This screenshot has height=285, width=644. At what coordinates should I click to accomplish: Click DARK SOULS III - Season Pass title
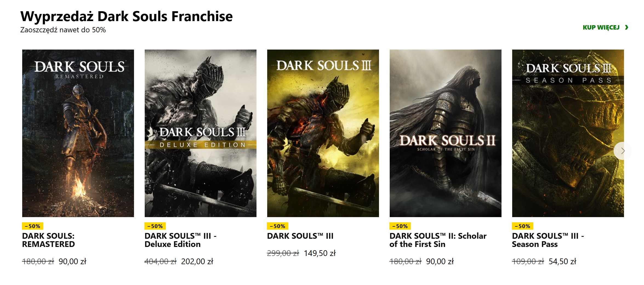(x=548, y=240)
